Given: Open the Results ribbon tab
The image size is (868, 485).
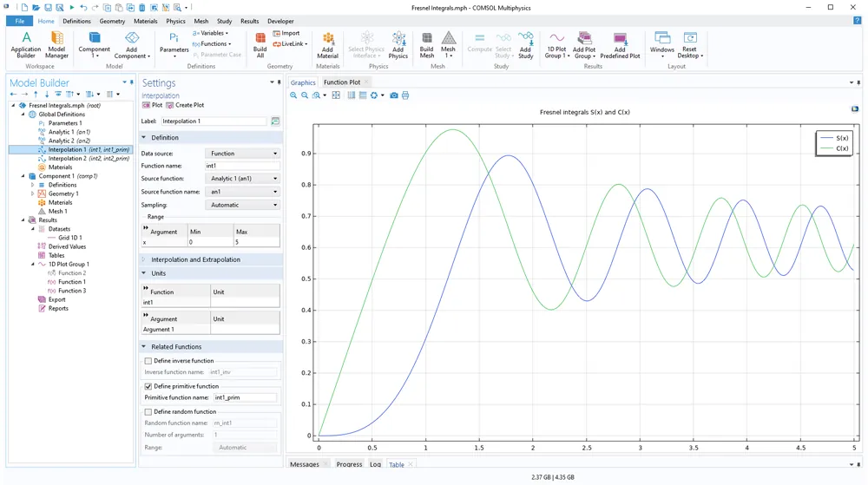Looking at the screenshot, I should pyautogui.click(x=249, y=21).
